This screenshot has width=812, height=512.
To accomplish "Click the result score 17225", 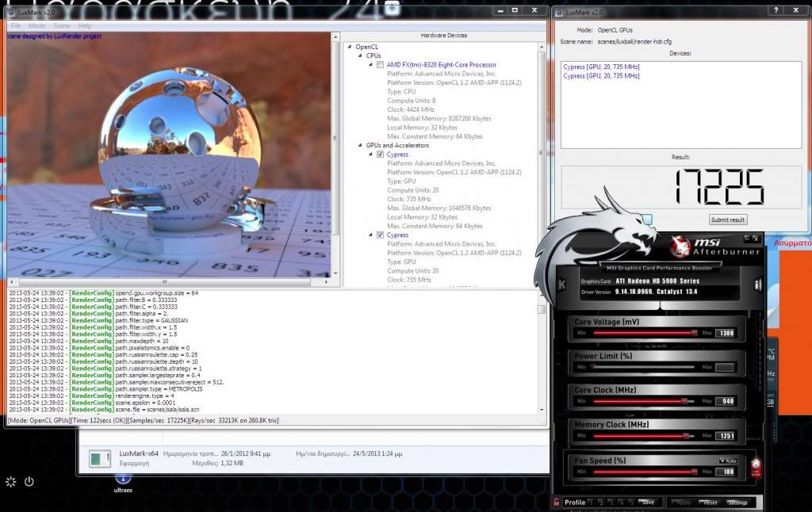I will click(x=719, y=187).
